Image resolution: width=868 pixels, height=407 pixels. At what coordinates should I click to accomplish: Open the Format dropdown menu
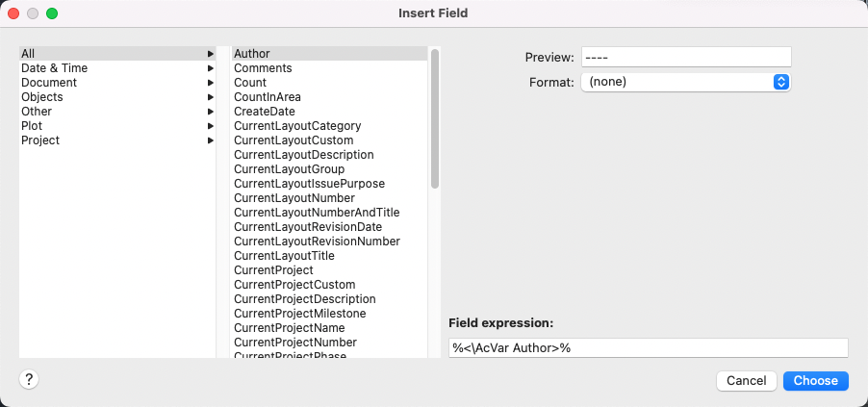[685, 82]
